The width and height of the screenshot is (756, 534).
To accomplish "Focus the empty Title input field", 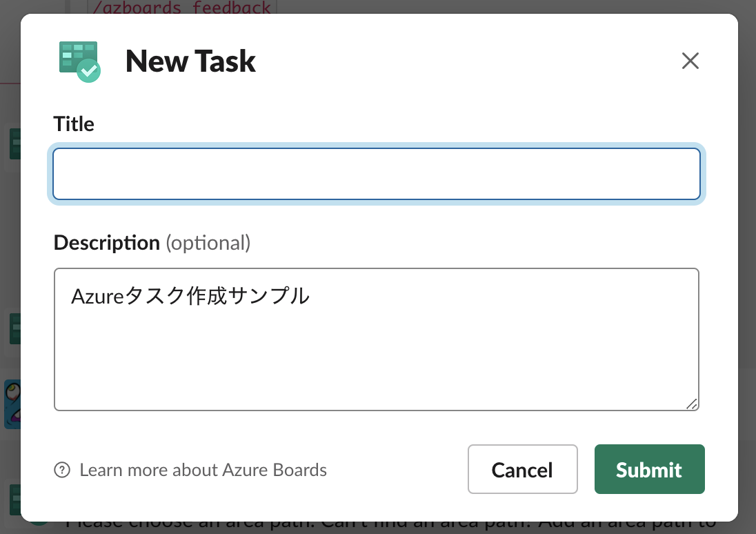I will pyautogui.click(x=377, y=174).
